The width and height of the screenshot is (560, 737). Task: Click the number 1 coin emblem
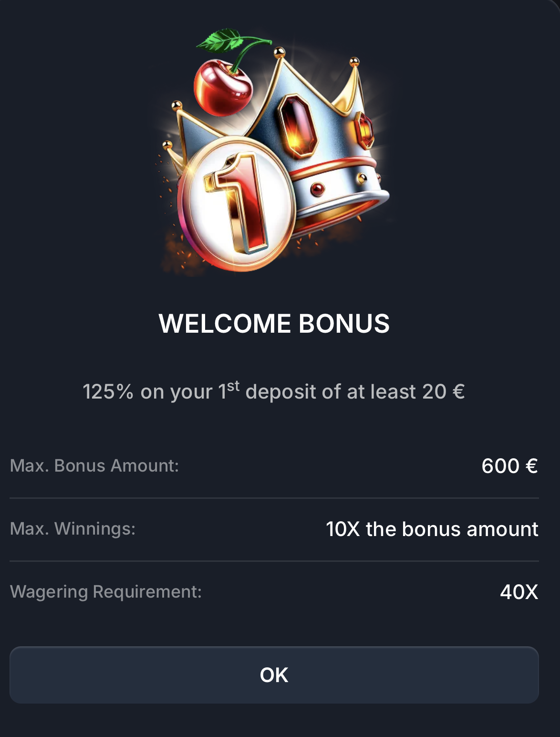[x=237, y=203]
